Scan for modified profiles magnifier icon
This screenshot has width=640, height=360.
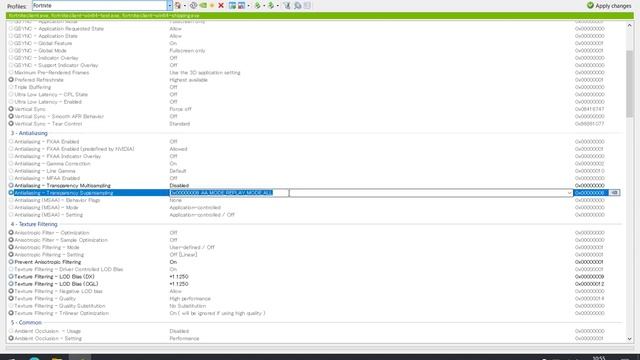coord(298,5)
